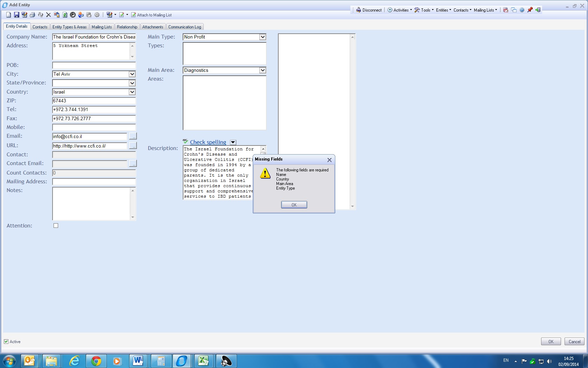This screenshot has height=368, width=588.
Task: Click the Check spelling link
Action: (x=208, y=142)
